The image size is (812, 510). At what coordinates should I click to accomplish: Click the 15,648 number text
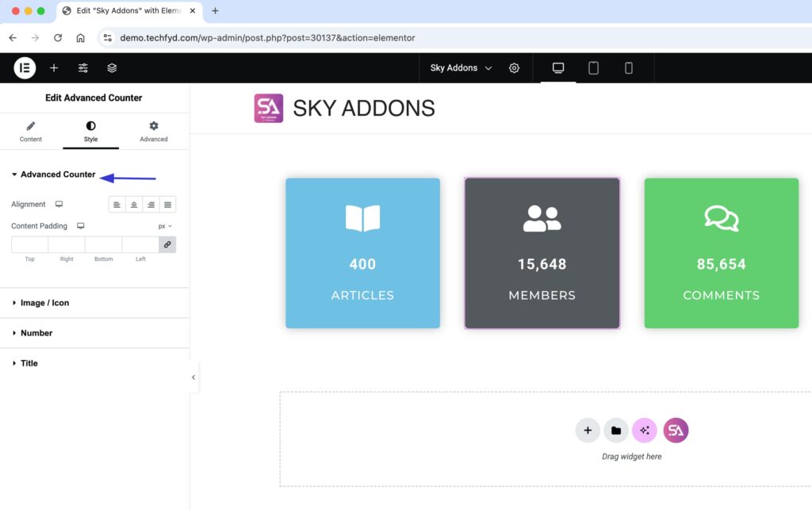[542, 264]
